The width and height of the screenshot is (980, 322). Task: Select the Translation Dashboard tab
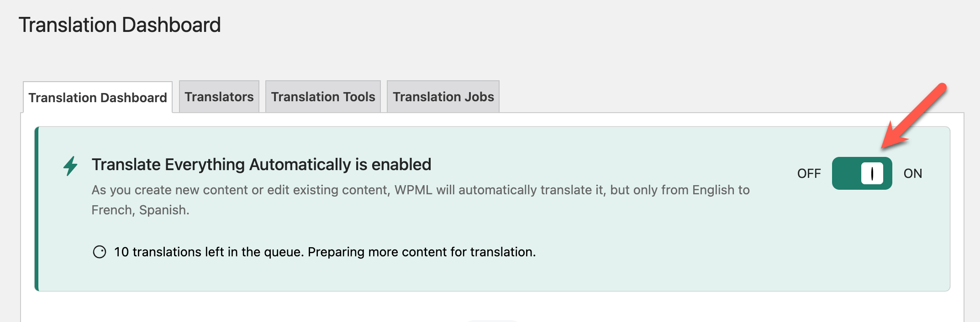click(x=98, y=97)
